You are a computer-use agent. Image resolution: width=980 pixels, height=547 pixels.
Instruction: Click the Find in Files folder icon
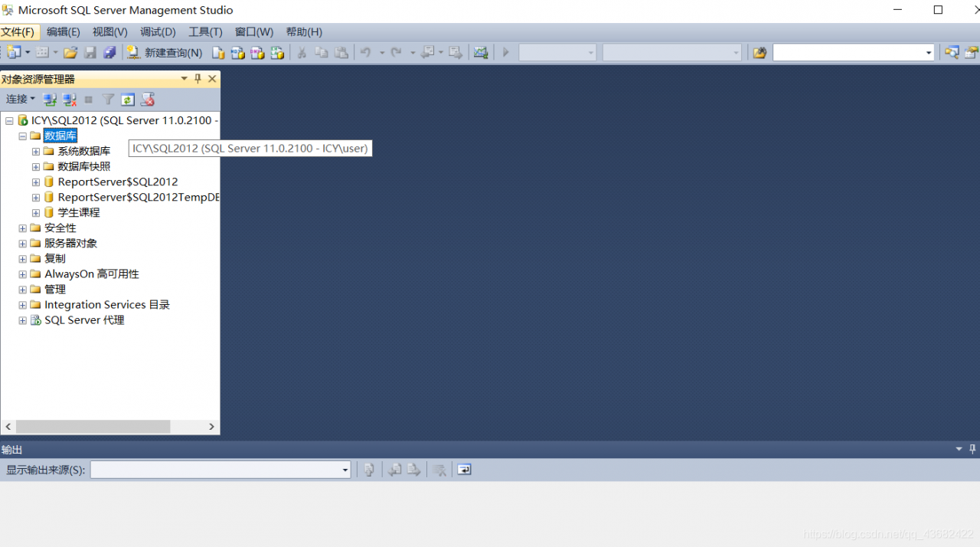point(759,52)
